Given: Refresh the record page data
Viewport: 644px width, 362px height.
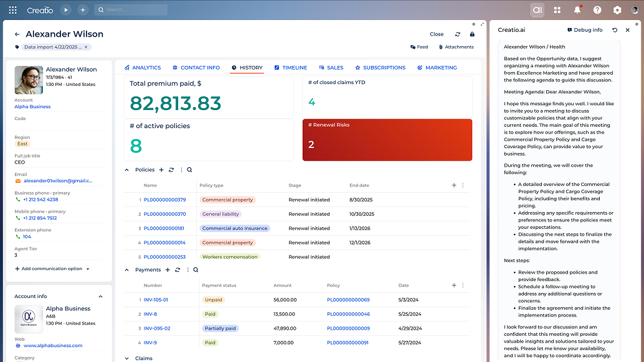Looking at the screenshot, I should pos(458,34).
